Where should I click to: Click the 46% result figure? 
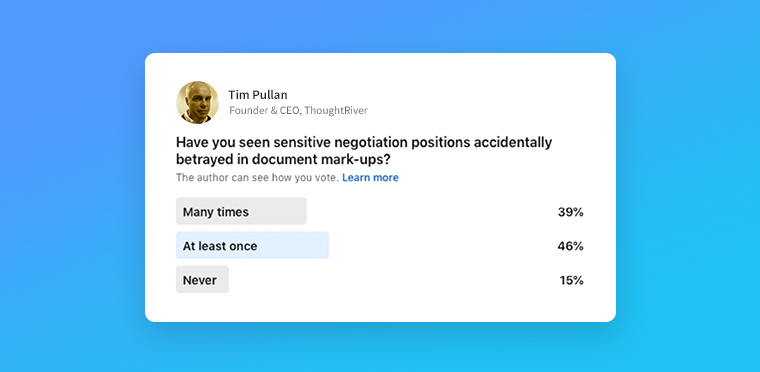570,246
